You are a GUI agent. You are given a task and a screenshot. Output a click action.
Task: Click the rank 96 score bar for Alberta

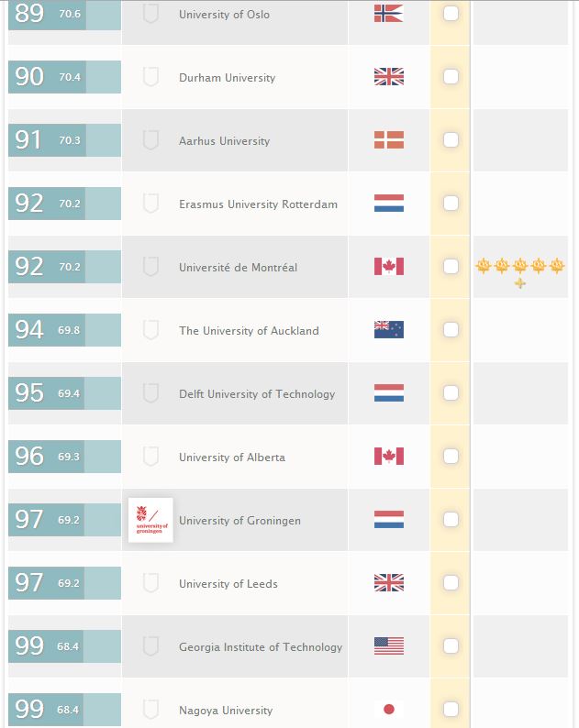(64, 457)
